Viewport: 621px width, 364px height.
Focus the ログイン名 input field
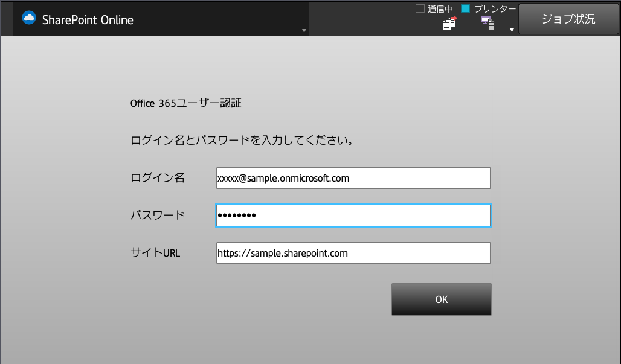(x=353, y=178)
